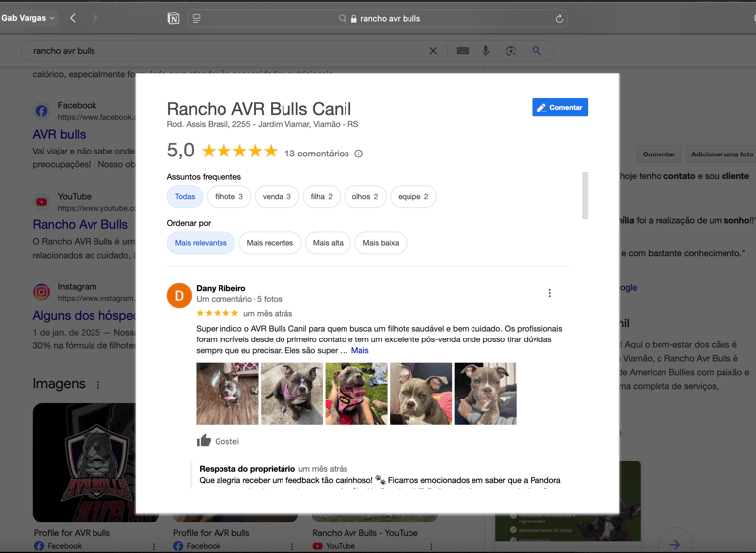The image size is (756, 553).
Task: Reload the page with refresh icon
Action: pos(559,19)
